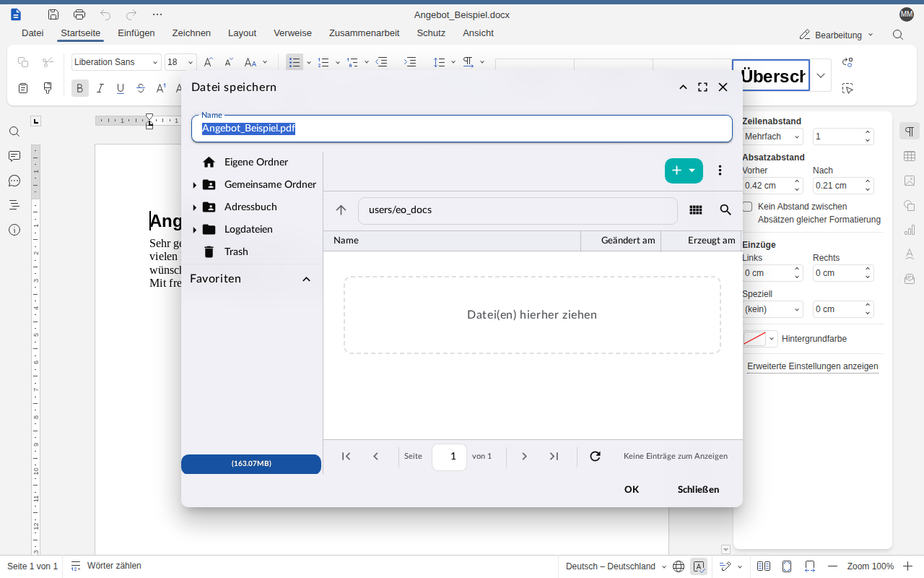Click the print icon in the title bar

(x=79, y=14)
